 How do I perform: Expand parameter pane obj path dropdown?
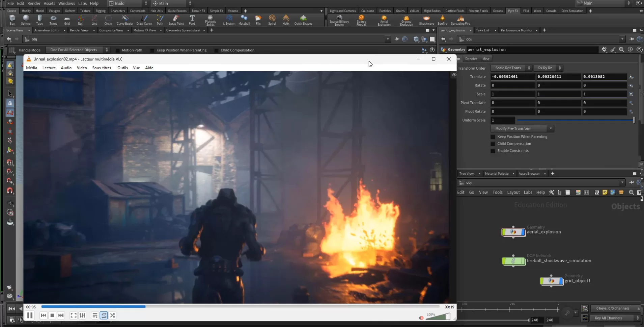click(x=622, y=39)
